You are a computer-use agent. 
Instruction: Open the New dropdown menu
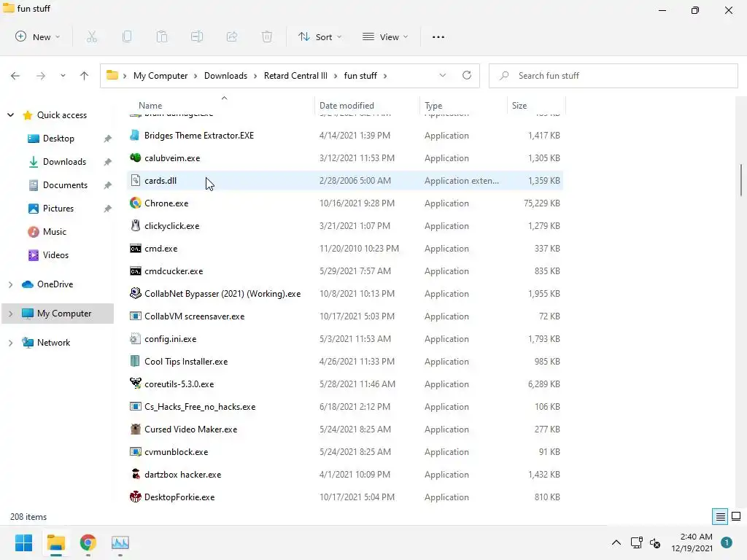coord(38,36)
